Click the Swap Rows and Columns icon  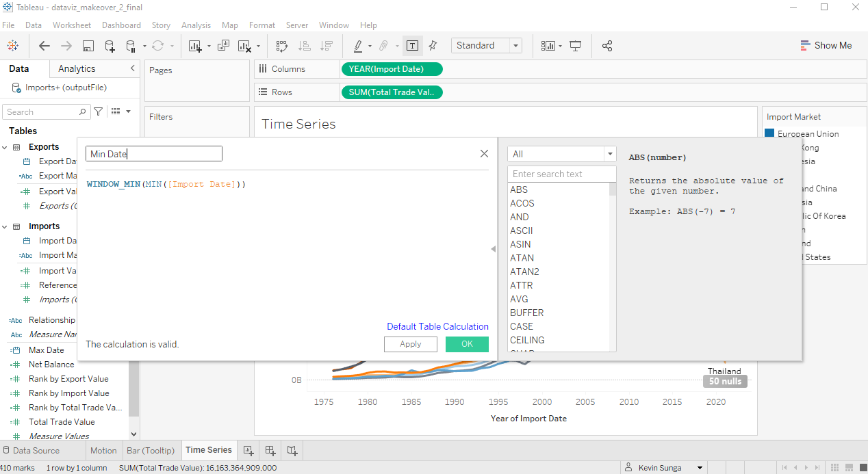pos(281,46)
